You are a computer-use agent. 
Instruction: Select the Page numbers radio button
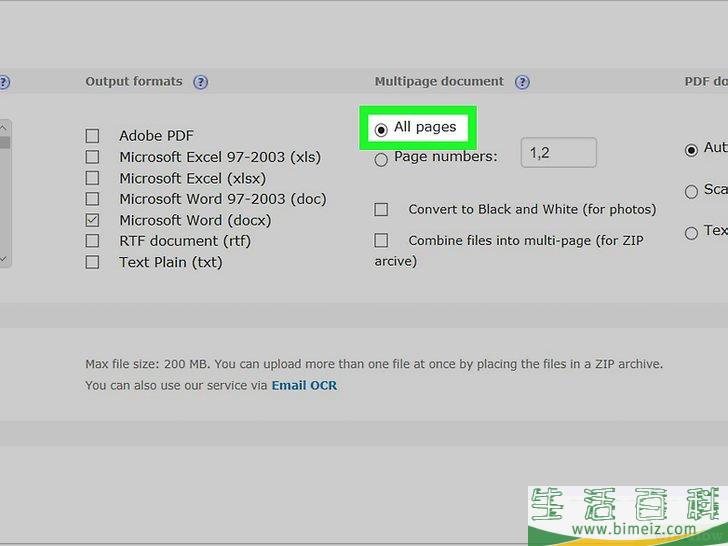(x=381, y=160)
